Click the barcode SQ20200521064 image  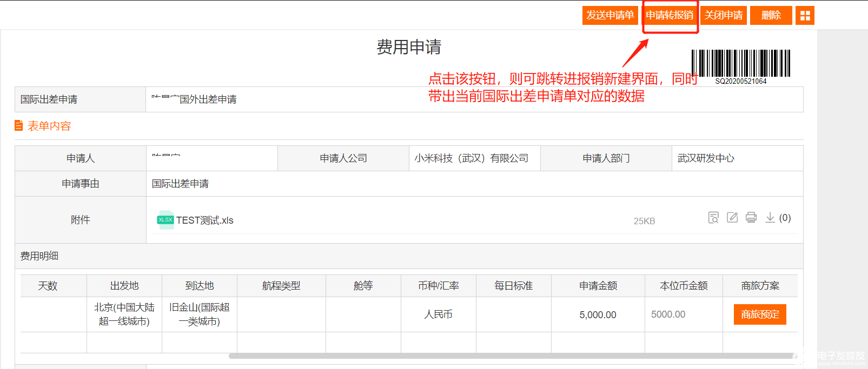point(741,67)
